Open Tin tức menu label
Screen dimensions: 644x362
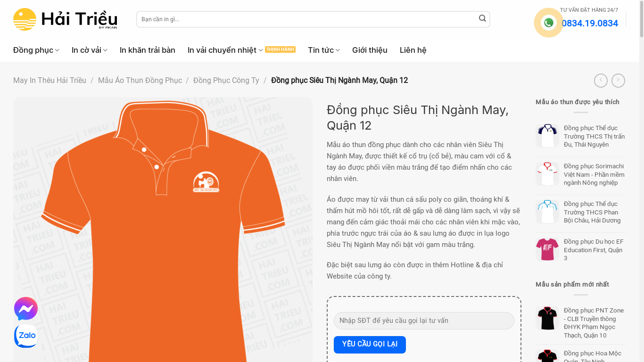click(321, 50)
